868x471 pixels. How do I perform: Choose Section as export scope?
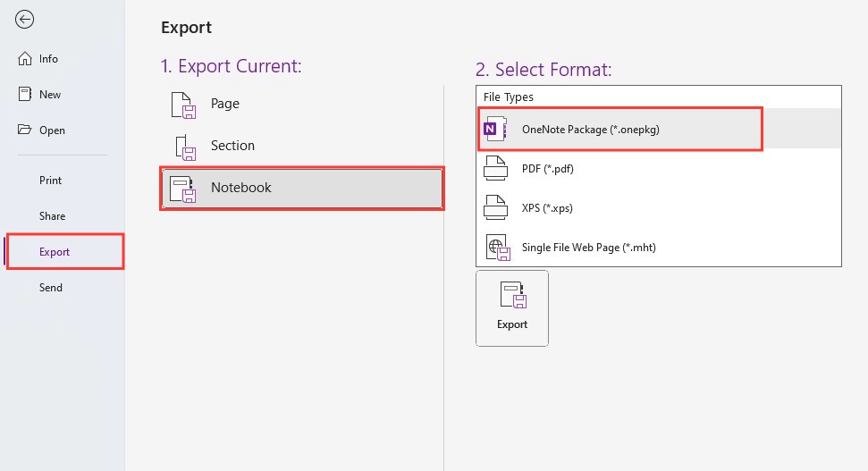(x=302, y=146)
